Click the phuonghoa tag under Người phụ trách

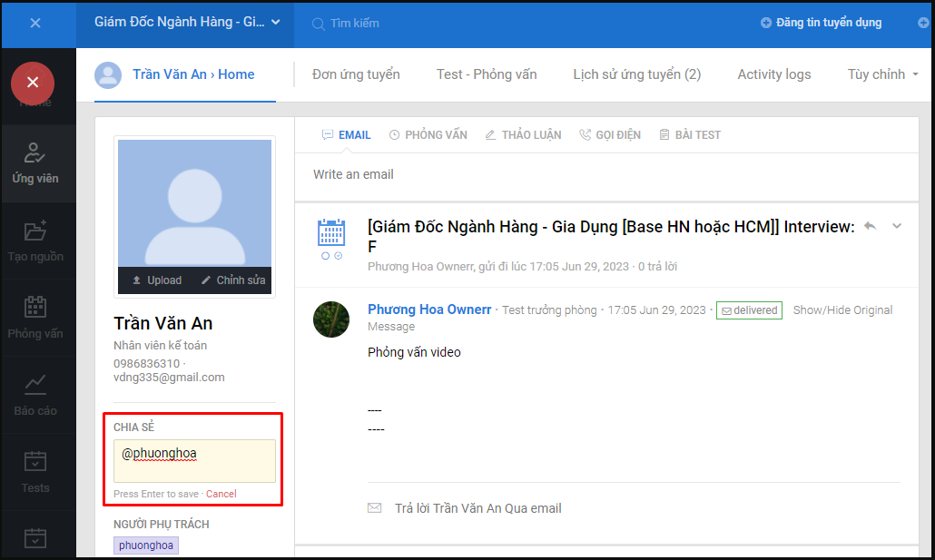146,545
